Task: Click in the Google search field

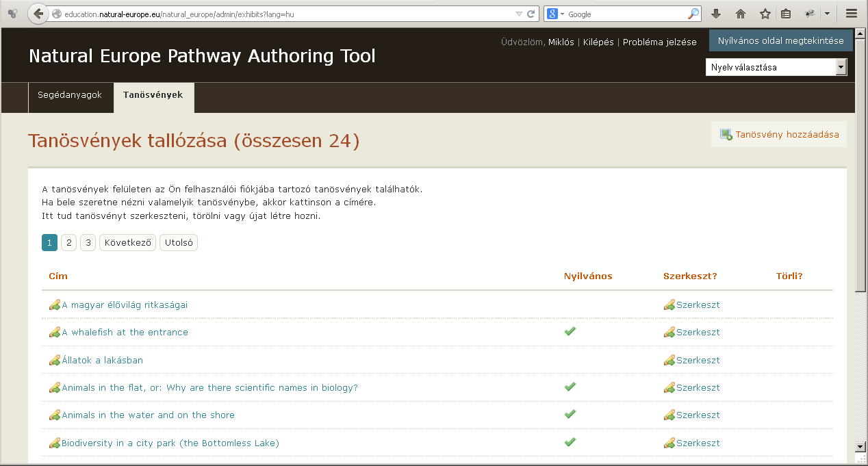Action: point(626,14)
